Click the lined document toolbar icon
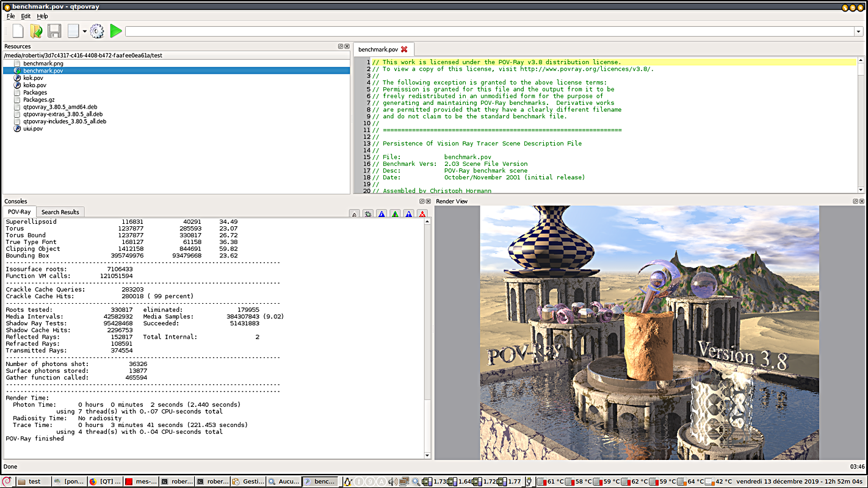Screen dimensions: 868x488 [x=73, y=31]
